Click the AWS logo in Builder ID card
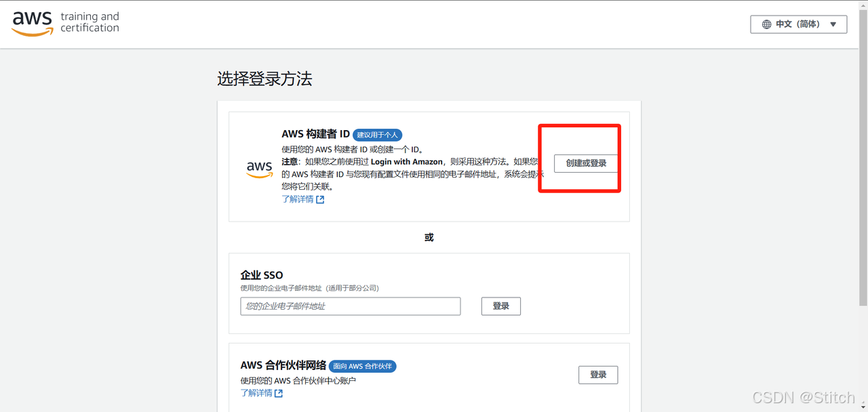 260,169
